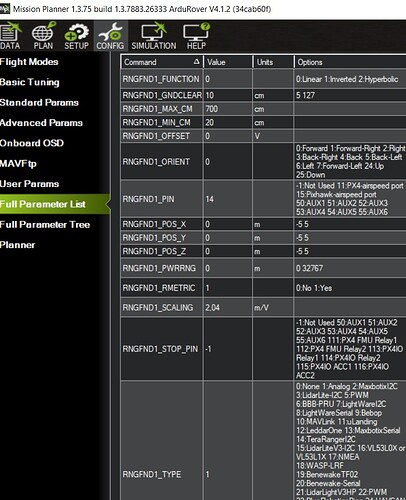
Task: Click the RNGFND1_ORIENT options text
Action: click(350, 161)
